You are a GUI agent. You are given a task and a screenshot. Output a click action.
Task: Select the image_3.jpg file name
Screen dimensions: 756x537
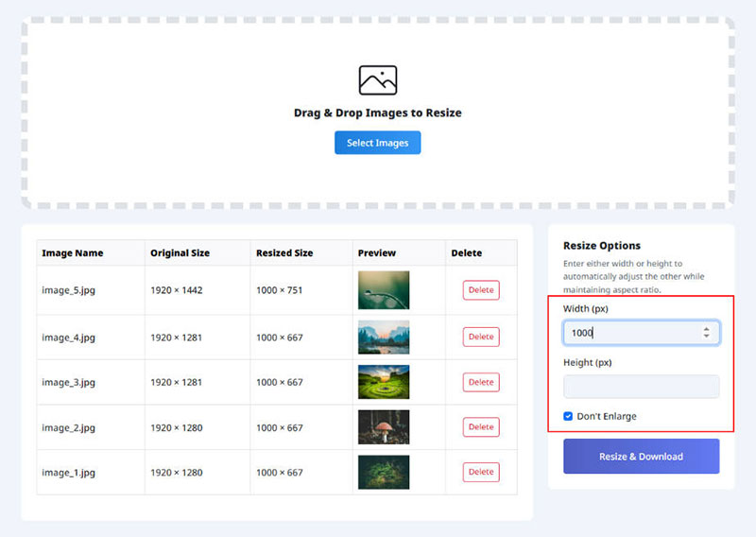point(68,383)
